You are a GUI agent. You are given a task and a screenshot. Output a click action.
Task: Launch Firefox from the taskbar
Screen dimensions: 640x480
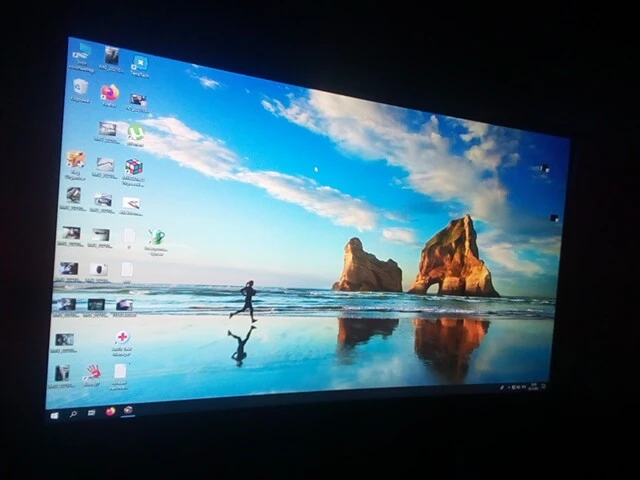coord(110,411)
